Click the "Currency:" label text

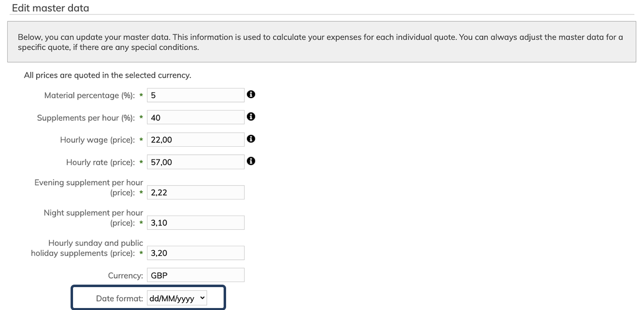pos(125,276)
